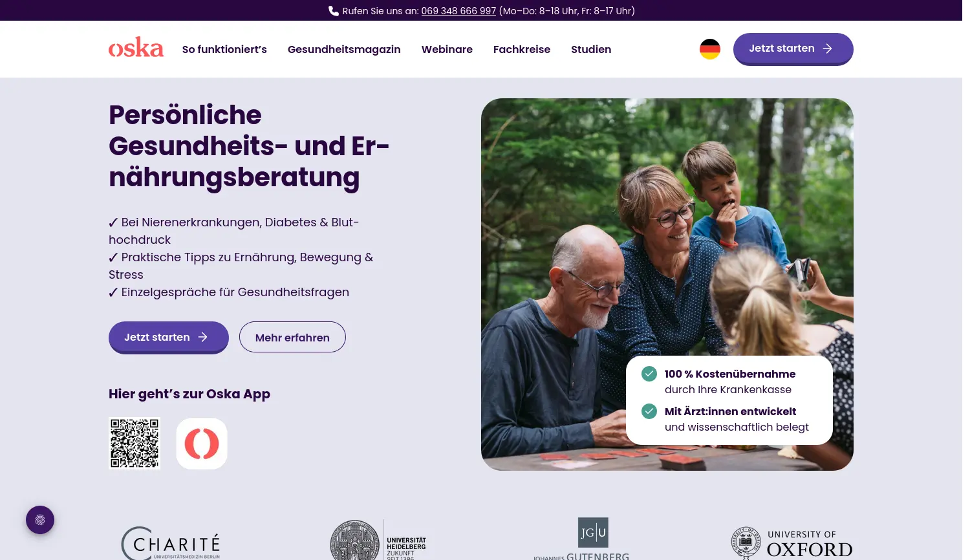This screenshot has height=560, width=970.
Task: Click Jetzt starten below the checklist
Action: 169,337
